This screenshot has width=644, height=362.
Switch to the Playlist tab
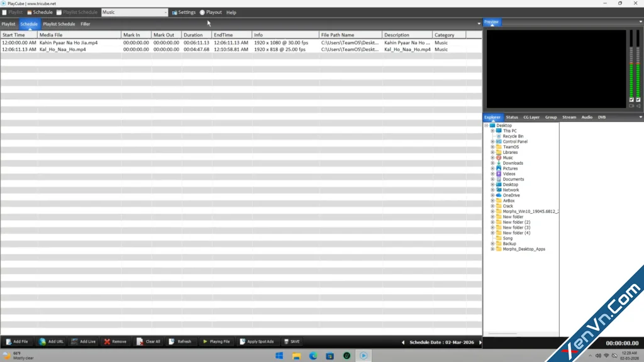point(8,24)
